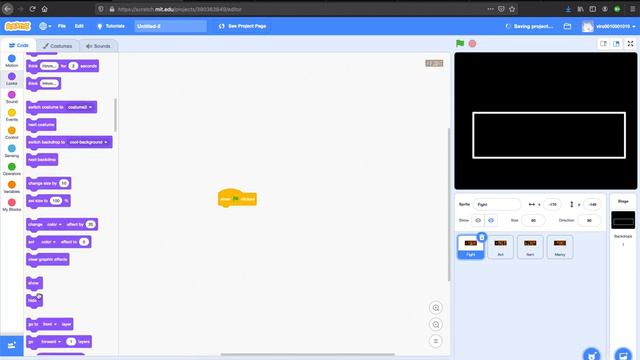Open the front dropdown in go to layer block
640x360 pixels.
point(49,324)
